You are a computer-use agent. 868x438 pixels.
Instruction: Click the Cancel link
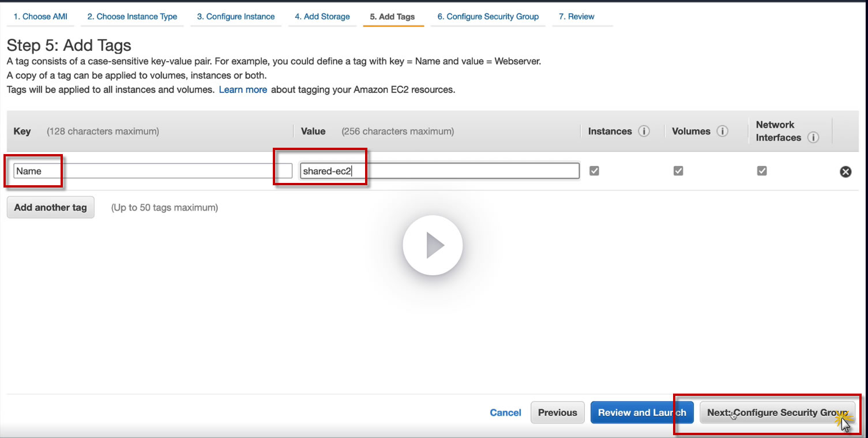[505, 413]
